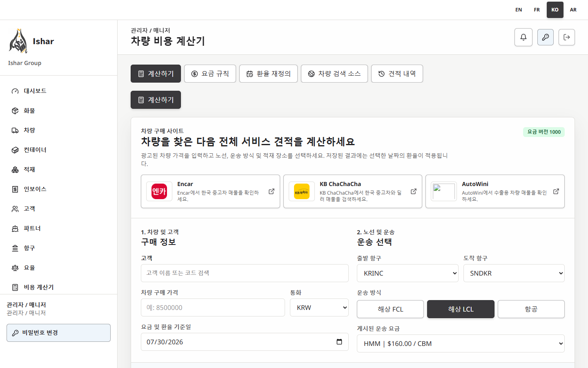Viewport: 588px width, 368px height.
Task: Open the 통화 KRW currency dropdown
Action: pyautogui.click(x=319, y=307)
